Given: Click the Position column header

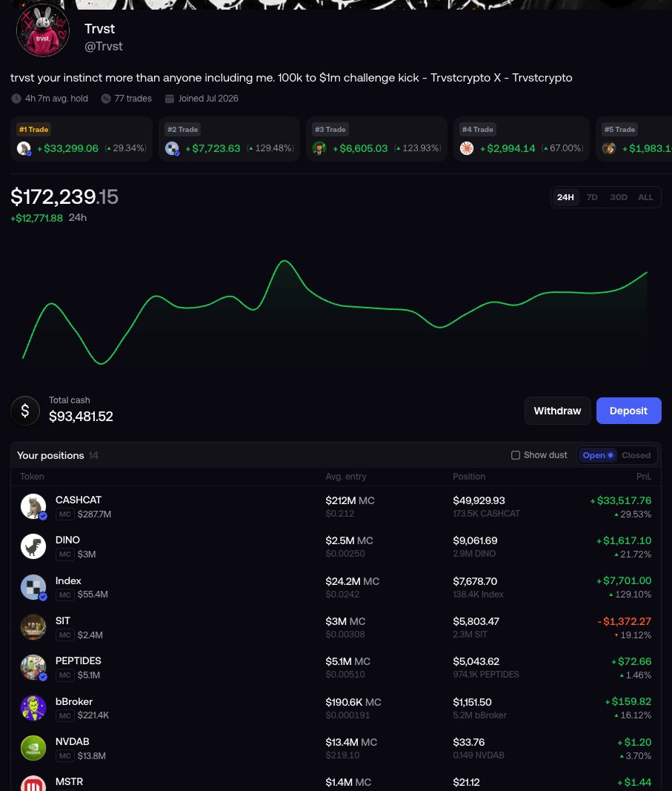Looking at the screenshot, I should pyautogui.click(x=469, y=477).
